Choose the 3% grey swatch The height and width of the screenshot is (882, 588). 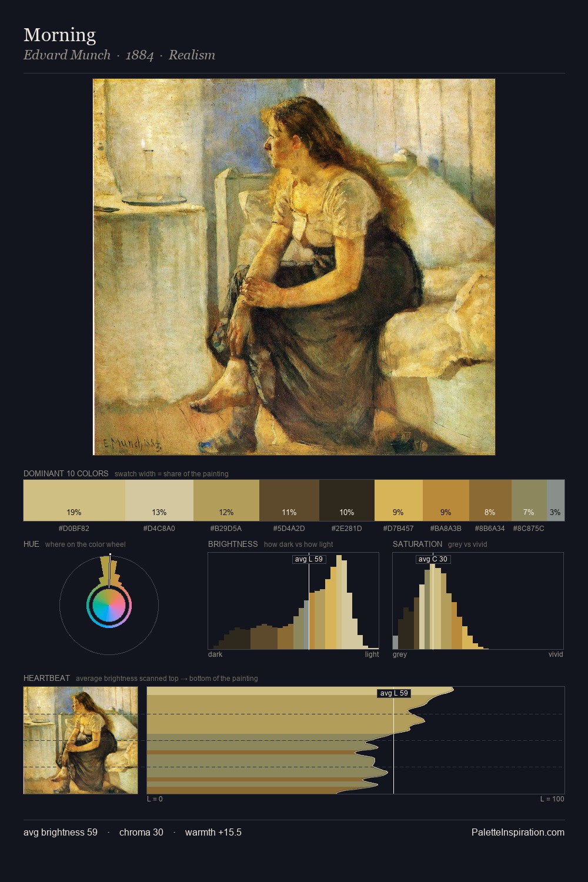pyautogui.click(x=556, y=500)
